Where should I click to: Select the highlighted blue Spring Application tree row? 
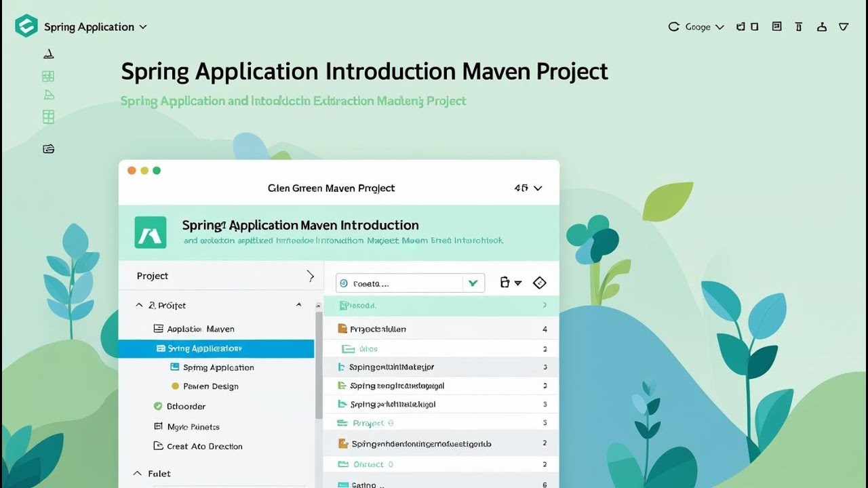pos(216,348)
